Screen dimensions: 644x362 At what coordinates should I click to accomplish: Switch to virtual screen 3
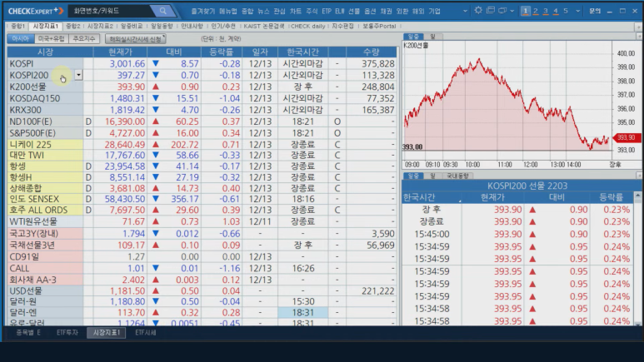click(546, 11)
